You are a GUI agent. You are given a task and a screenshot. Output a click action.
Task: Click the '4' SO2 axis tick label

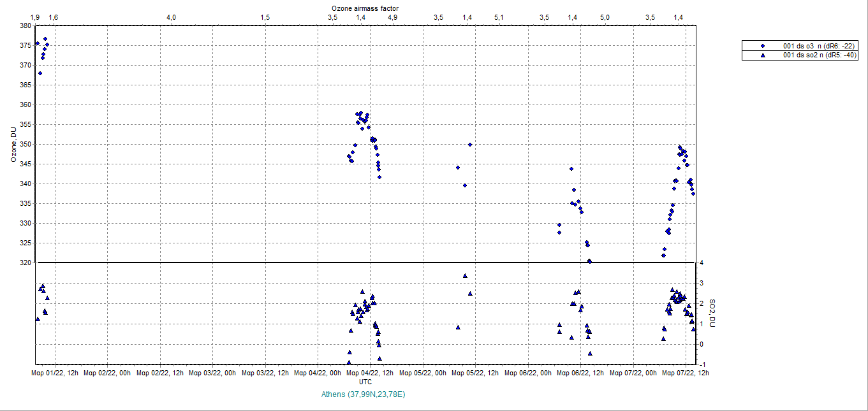[x=701, y=263]
